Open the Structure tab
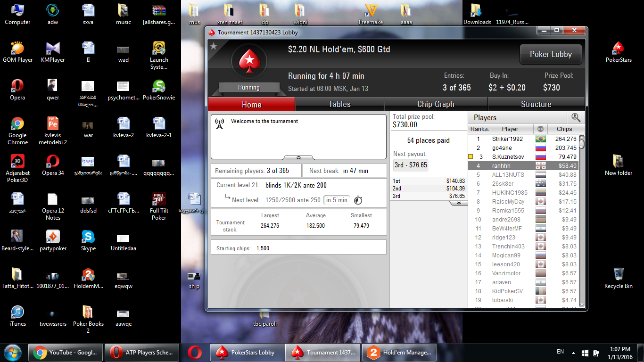The width and height of the screenshot is (644, 362). coord(536,104)
